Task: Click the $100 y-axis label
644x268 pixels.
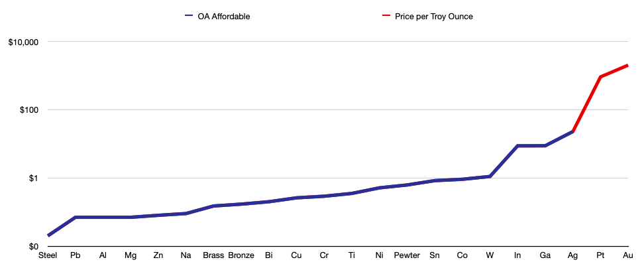Action: click(x=29, y=110)
